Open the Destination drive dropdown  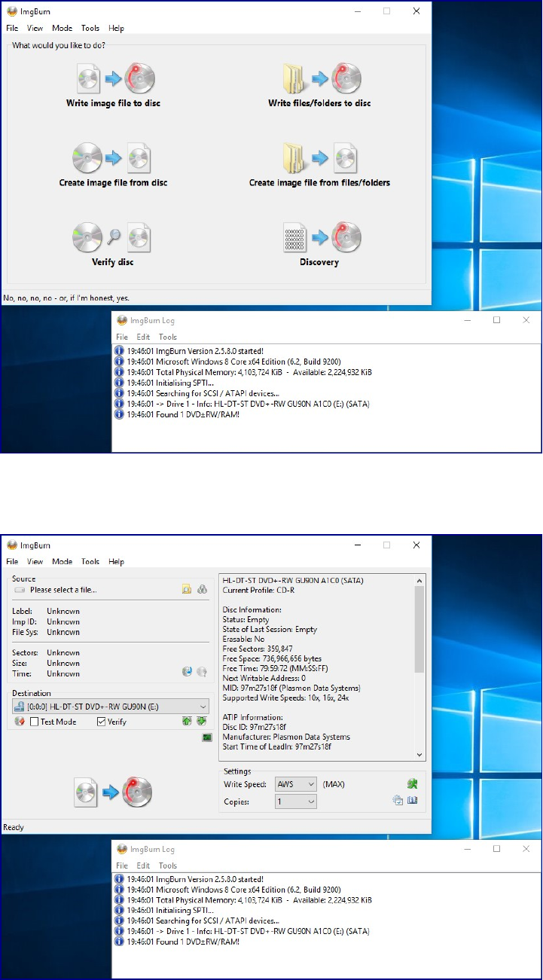point(111,706)
